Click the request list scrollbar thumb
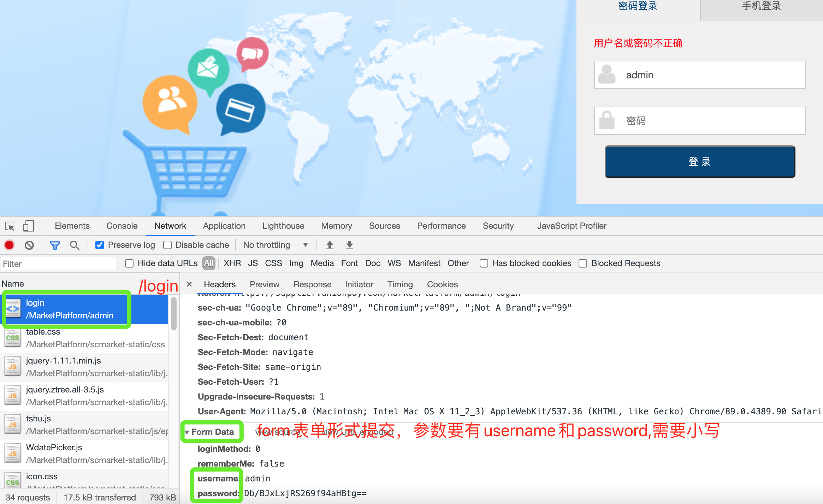Screen dimensions: 823x504 pos(173,313)
